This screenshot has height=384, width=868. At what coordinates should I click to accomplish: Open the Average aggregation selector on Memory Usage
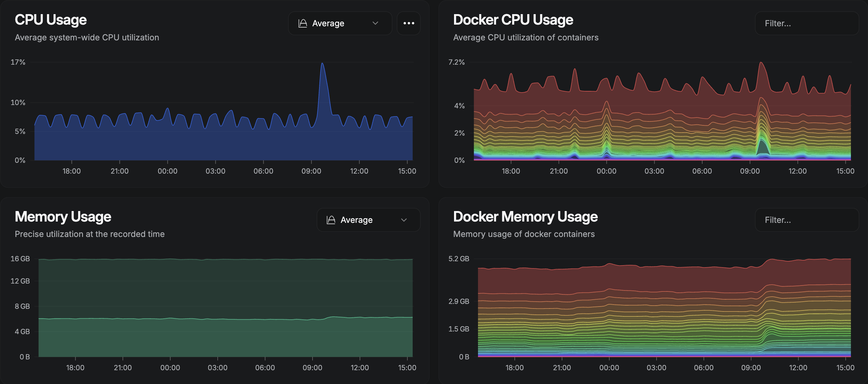[368, 220]
